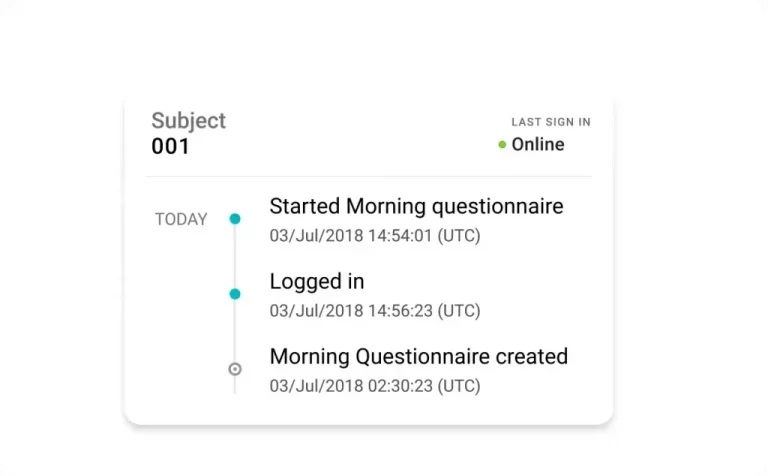Click the teal dot beside Logged in

235,294
